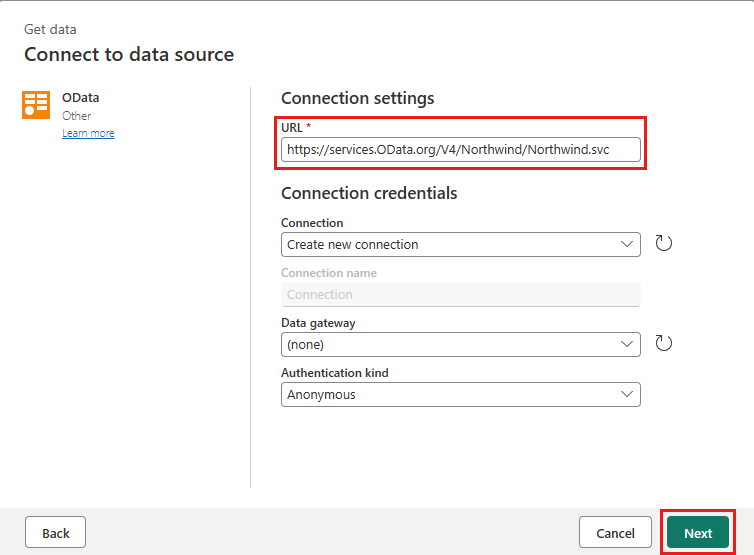Go Back to previous step
Viewport: 754px width, 555px height.
[55, 532]
